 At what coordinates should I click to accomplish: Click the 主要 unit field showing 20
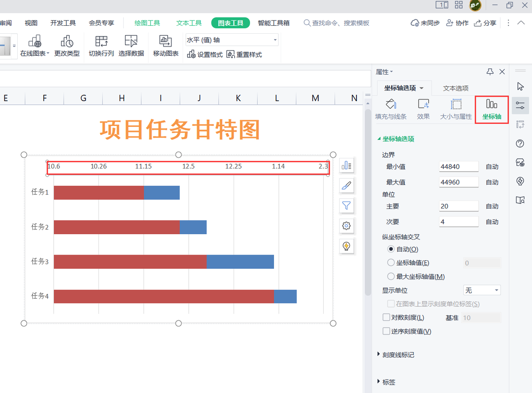tap(459, 206)
